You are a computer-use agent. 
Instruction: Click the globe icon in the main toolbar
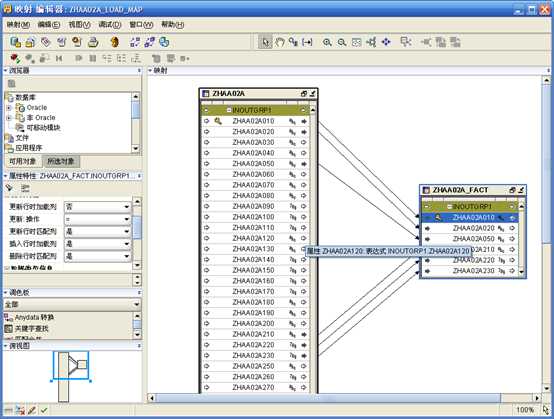164,42
